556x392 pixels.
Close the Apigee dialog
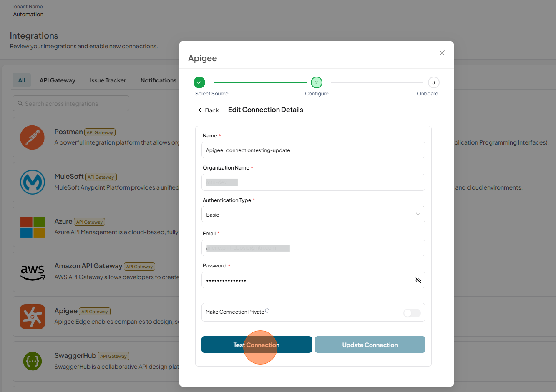(442, 53)
